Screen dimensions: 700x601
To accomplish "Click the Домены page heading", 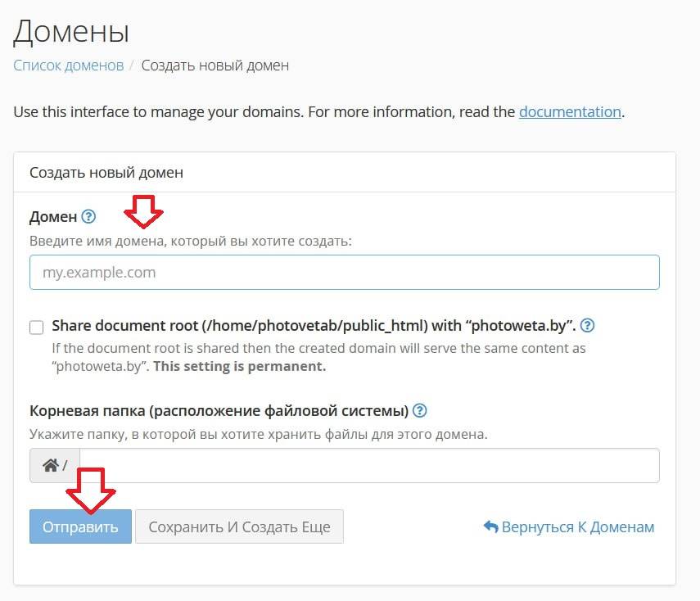I will [x=72, y=31].
